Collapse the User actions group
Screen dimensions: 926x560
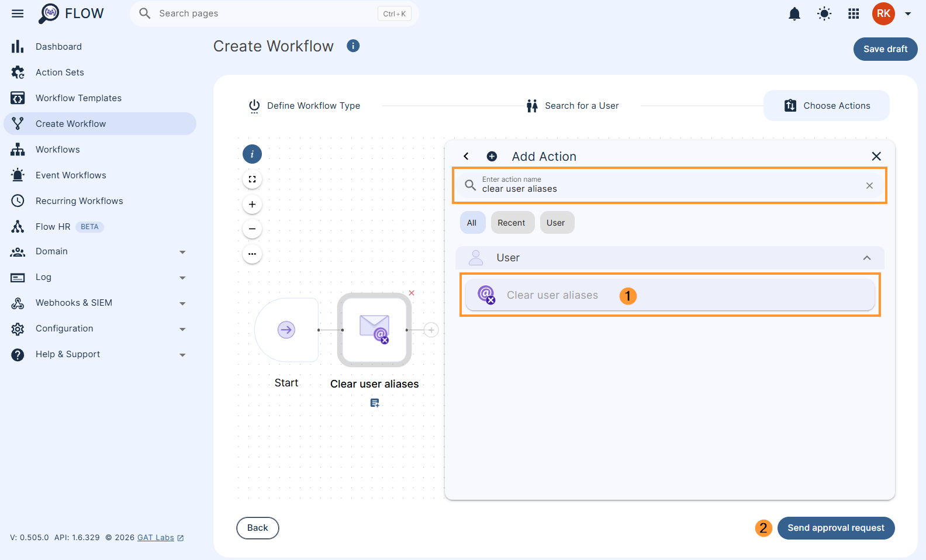867,258
